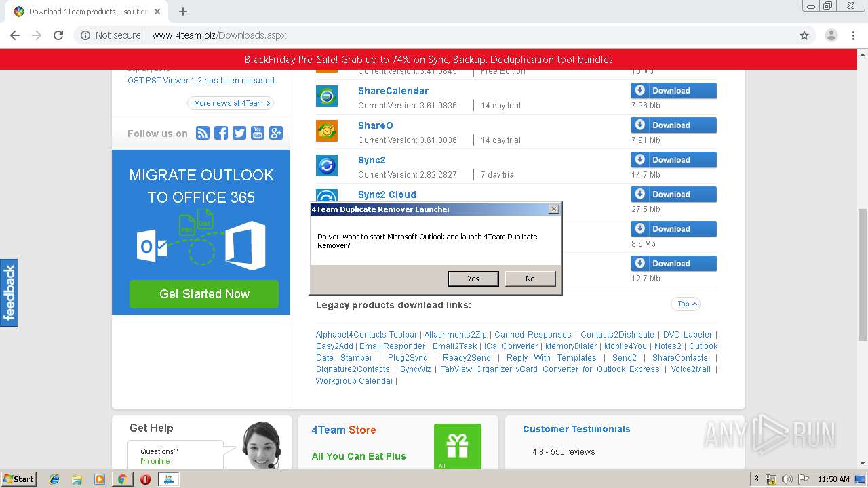The image size is (868, 488).
Task: Click the BlackFriday Pre-Sale banner
Action: 429,60
